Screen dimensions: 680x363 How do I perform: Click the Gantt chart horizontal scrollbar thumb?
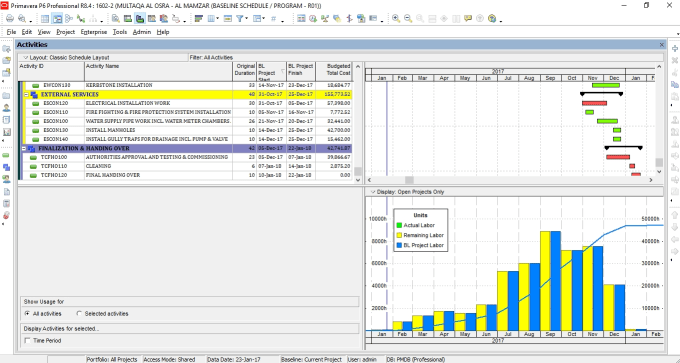409,180
